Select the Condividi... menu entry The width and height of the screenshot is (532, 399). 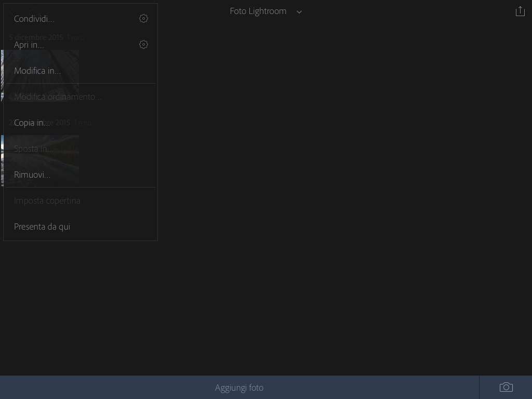[x=81, y=19]
